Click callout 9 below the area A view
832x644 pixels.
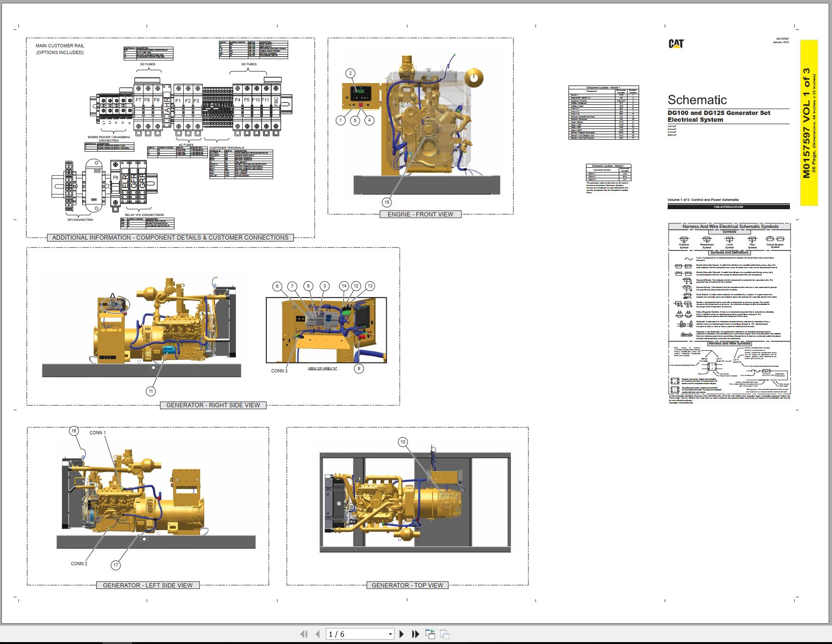[x=359, y=369]
